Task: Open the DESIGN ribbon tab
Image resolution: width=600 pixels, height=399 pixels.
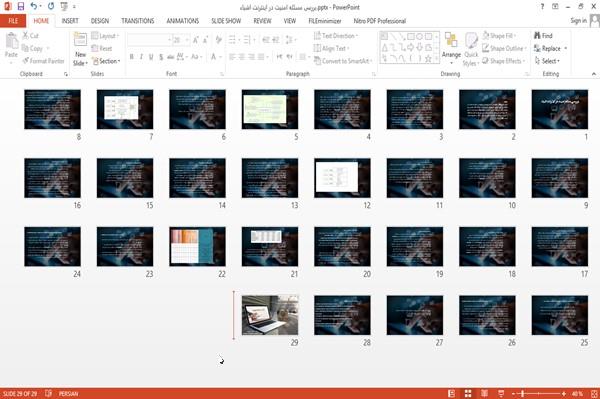Action: pos(100,21)
